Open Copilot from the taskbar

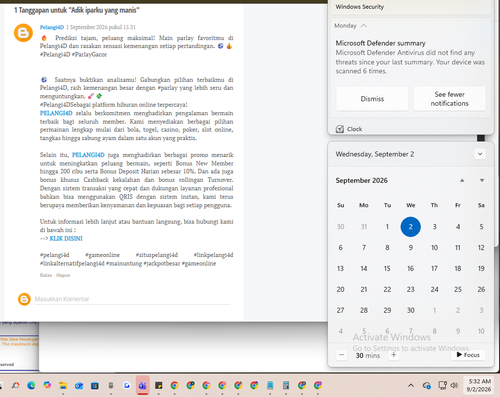(47, 385)
